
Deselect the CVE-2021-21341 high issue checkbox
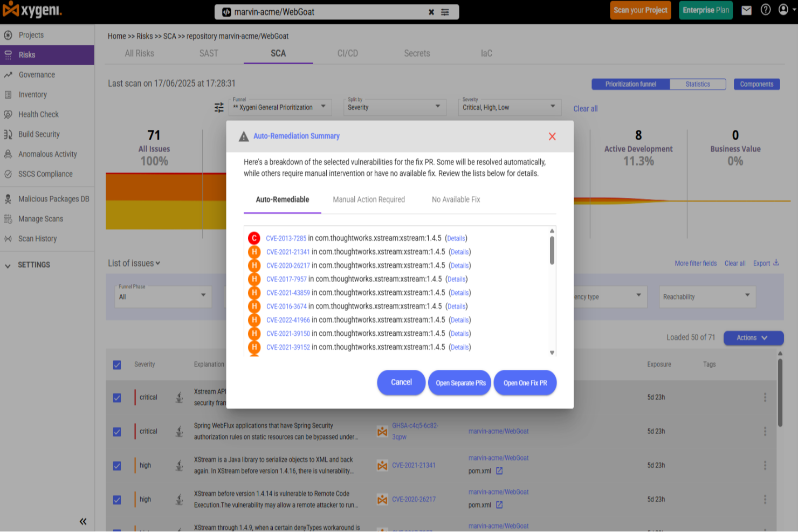coord(117,466)
